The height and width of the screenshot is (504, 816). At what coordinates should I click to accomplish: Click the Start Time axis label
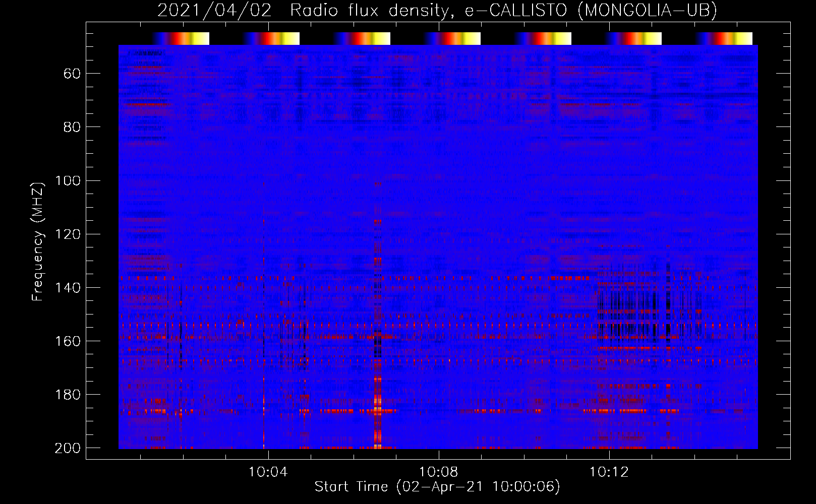pyautogui.click(x=437, y=486)
